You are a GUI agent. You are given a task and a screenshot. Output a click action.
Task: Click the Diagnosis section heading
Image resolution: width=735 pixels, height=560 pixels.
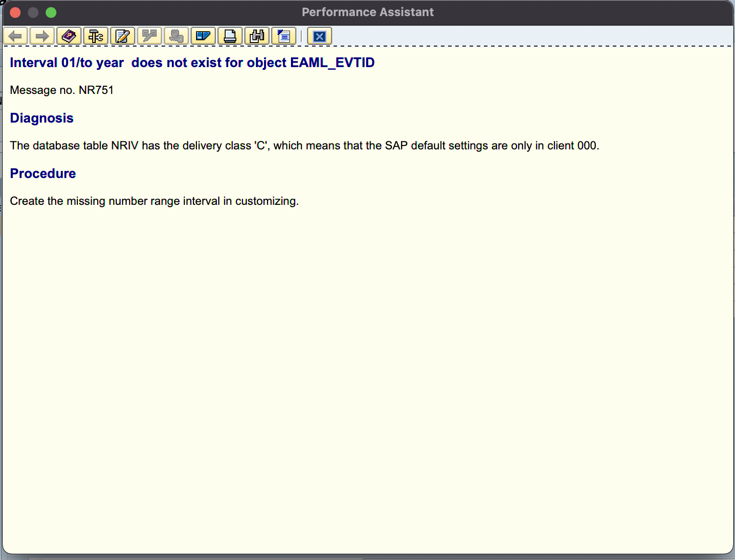(42, 118)
